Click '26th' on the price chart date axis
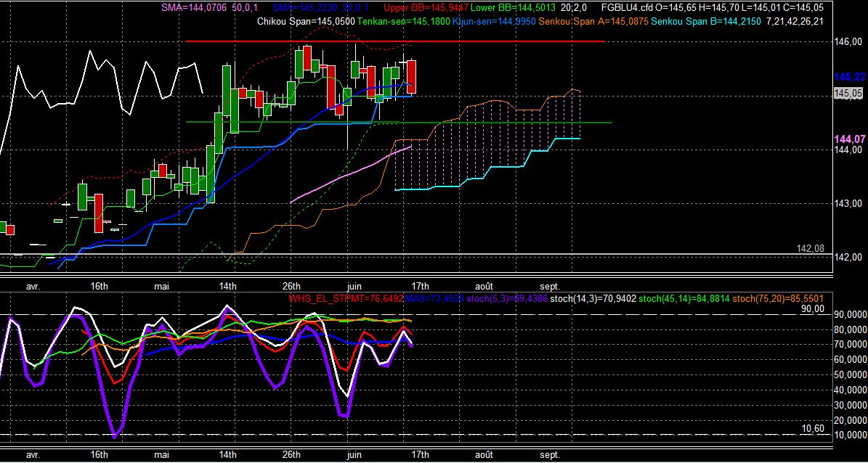Viewport: 868px width, 463px height. (x=291, y=286)
